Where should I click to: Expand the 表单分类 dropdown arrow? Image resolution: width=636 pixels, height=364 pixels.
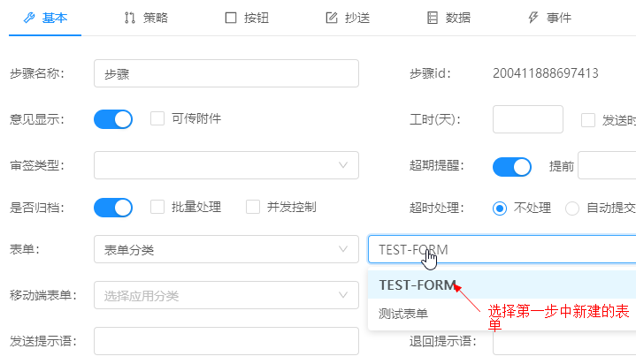343,249
